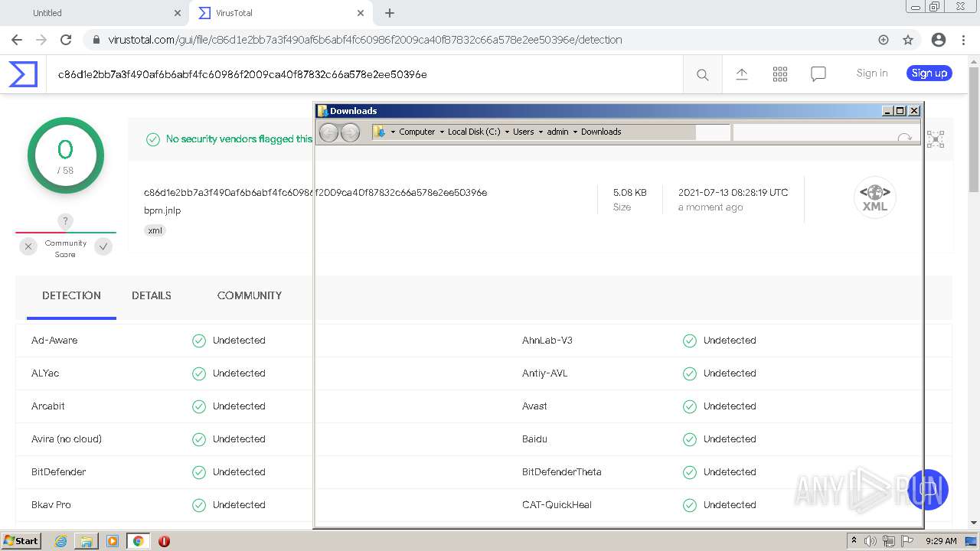Click the community score question mark
Viewport: 980px width, 551px height.
[x=66, y=221]
